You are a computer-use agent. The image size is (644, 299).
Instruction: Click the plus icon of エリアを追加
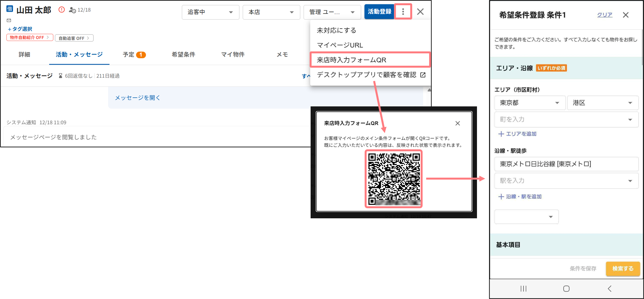[501, 134]
